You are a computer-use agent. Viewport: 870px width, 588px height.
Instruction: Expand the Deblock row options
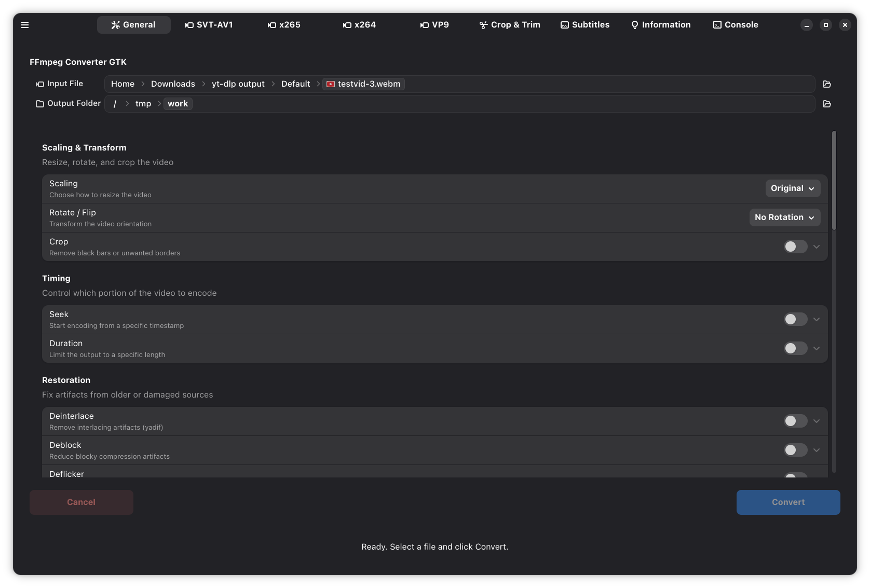(x=817, y=450)
